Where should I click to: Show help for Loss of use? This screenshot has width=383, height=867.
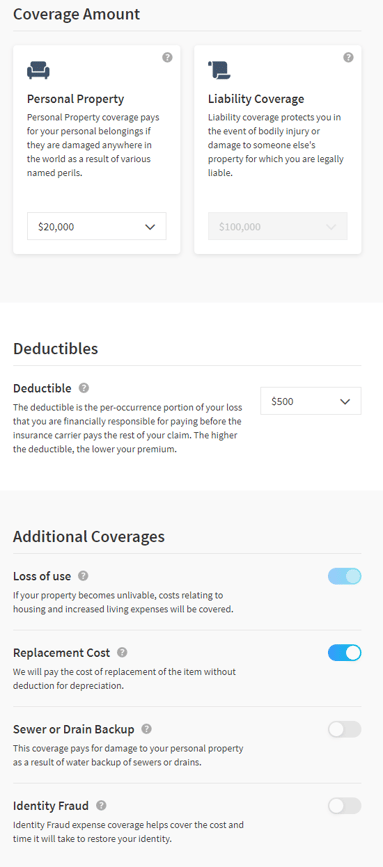tap(83, 576)
